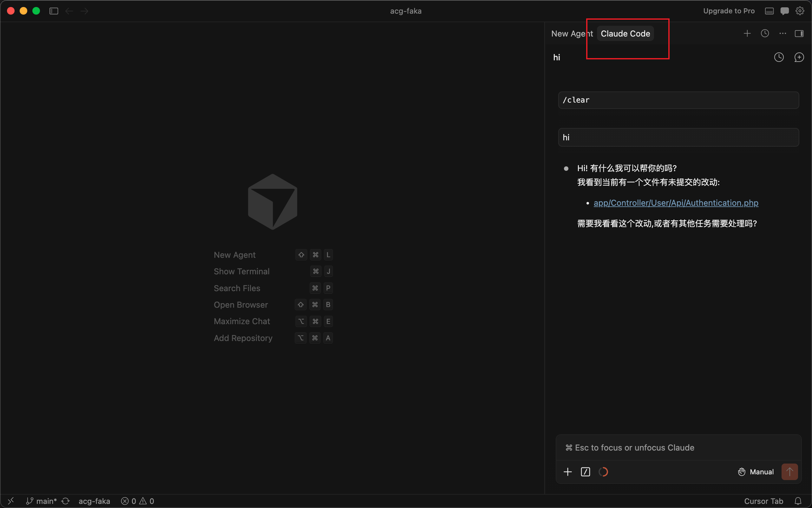Image resolution: width=812 pixels, height=508 pixels.
Task: Go forward with the right arrow
Action: (85, 11)
